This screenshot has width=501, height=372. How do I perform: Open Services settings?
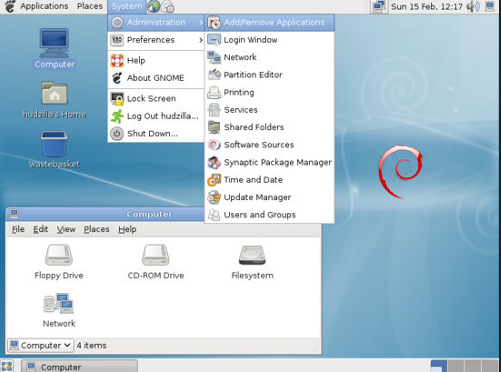(x=270, y=110)
